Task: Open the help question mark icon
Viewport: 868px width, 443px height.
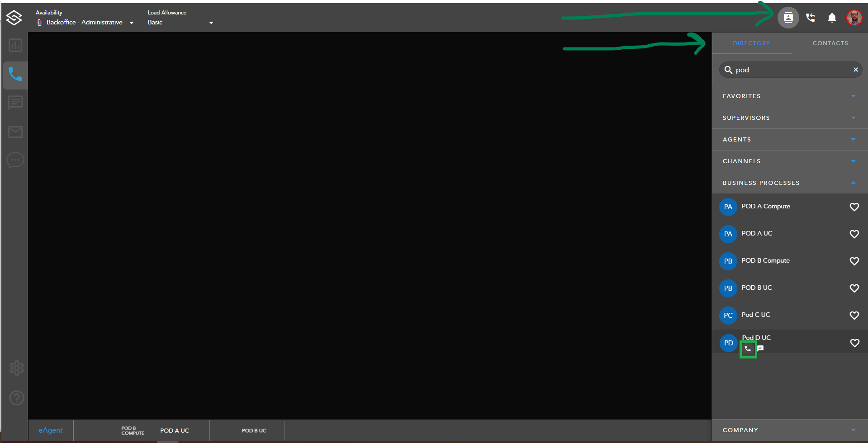Action: click(17, 398)
